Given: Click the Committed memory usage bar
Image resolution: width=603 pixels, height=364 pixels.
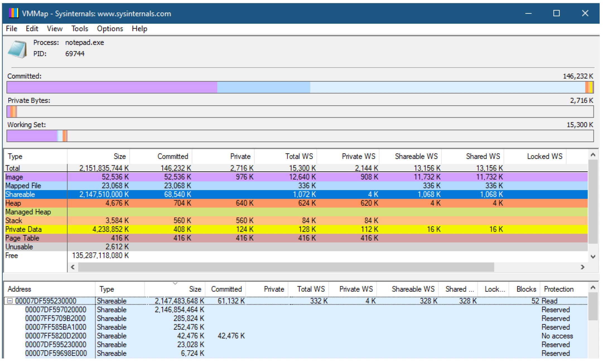Looking at the screenshot, I should tap(300, 87).
